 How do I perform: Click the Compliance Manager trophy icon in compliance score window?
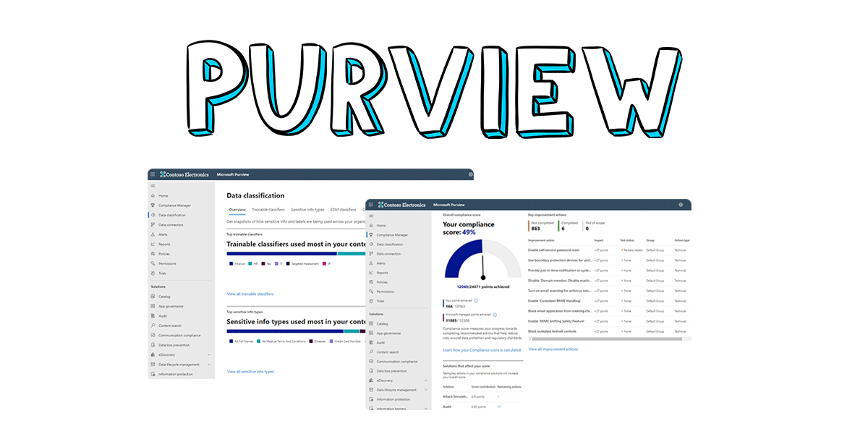pyautogui.click(x=371, y=235)
